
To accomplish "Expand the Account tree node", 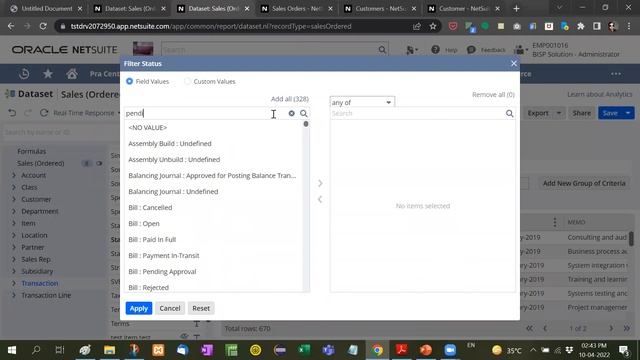I will coord(14,175).
